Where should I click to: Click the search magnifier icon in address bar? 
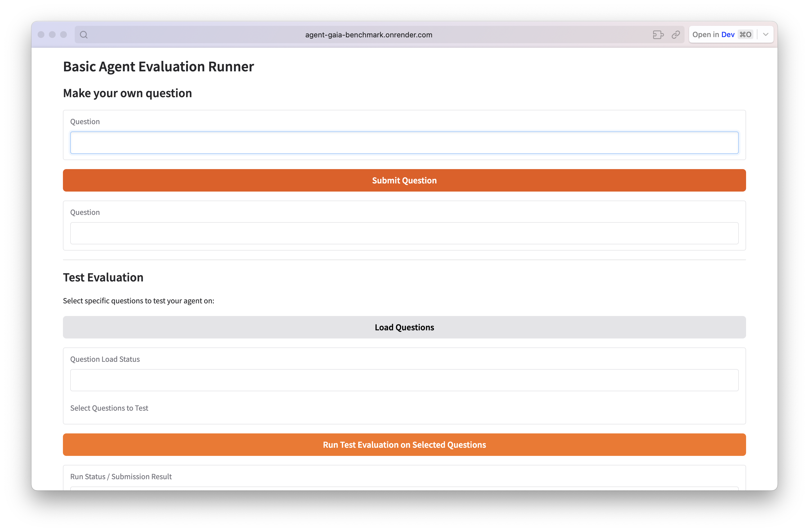pyautogui.click(x=84, y=35)
